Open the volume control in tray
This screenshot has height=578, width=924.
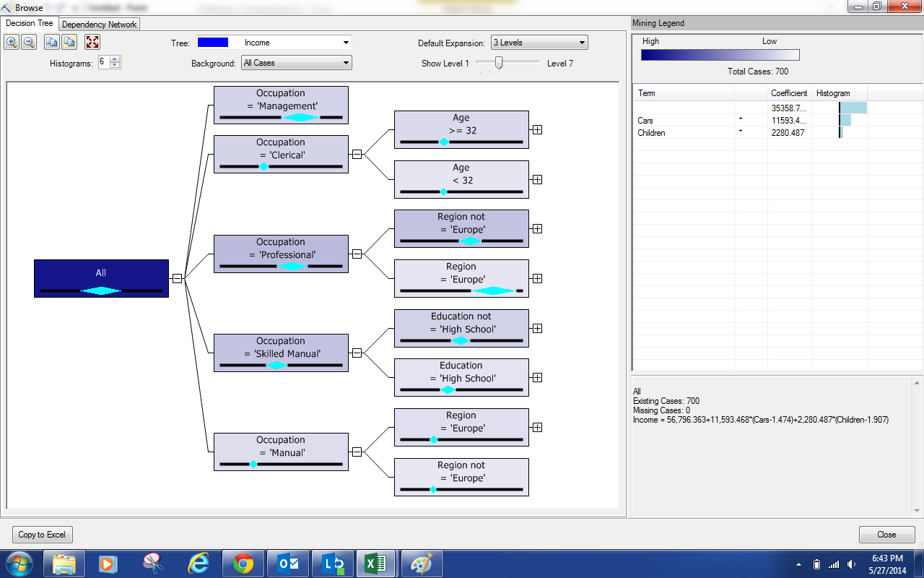click(x=852, y=564)
